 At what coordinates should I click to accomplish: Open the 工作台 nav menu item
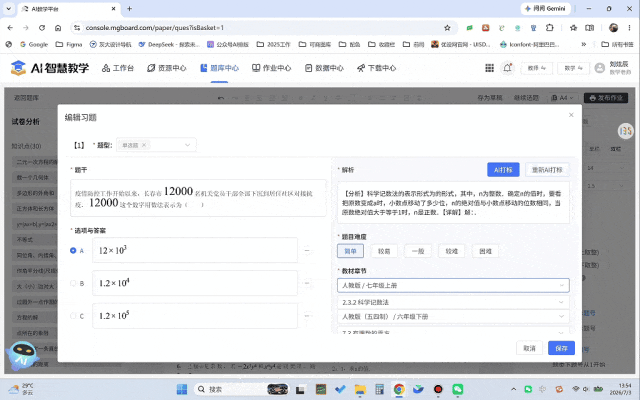118,68
